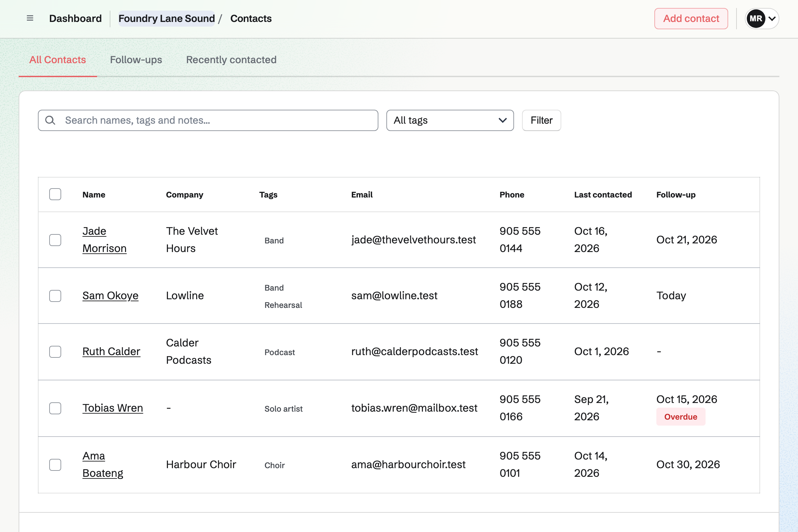Open Ruth Calder contact link

[x=111, y=351]
